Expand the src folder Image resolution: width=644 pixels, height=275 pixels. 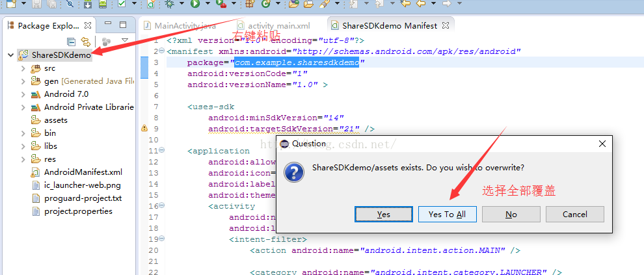click(x=23, y=68)
